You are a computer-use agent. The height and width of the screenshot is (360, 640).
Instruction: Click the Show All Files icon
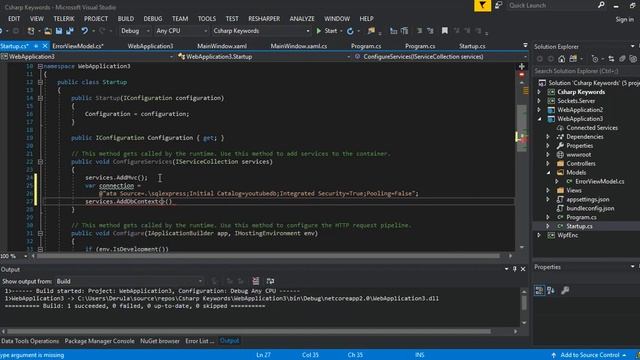click(633, 59)
